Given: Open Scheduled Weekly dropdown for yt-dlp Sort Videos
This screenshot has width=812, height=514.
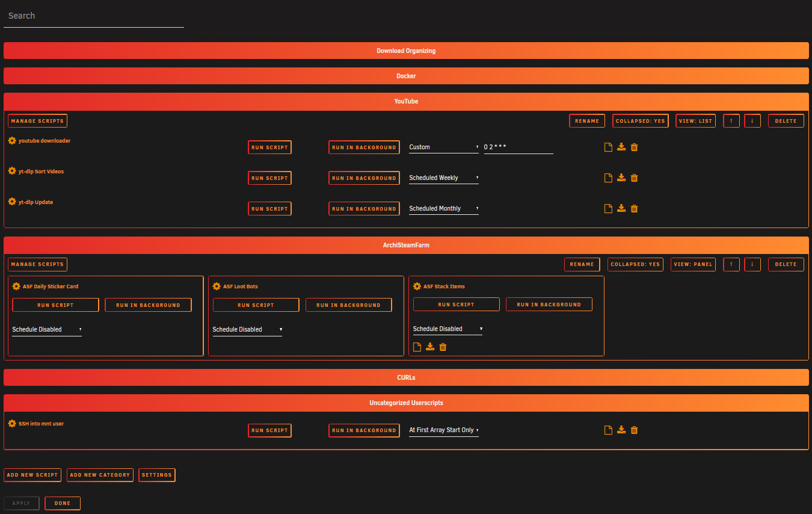Looking at the screenshot, I should point(444,178).
